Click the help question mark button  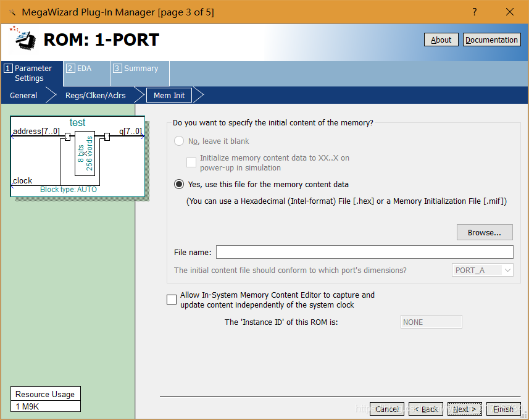(474, 12)
